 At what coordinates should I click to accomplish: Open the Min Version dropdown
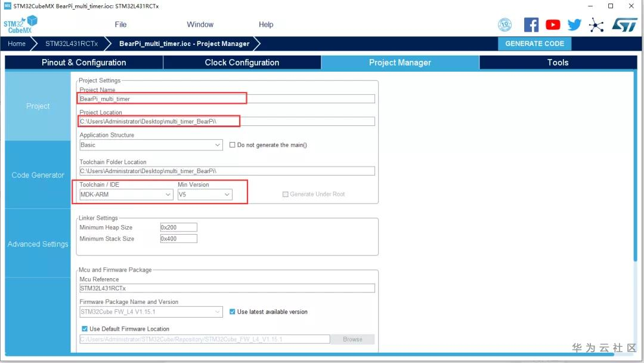click(205, 195)
